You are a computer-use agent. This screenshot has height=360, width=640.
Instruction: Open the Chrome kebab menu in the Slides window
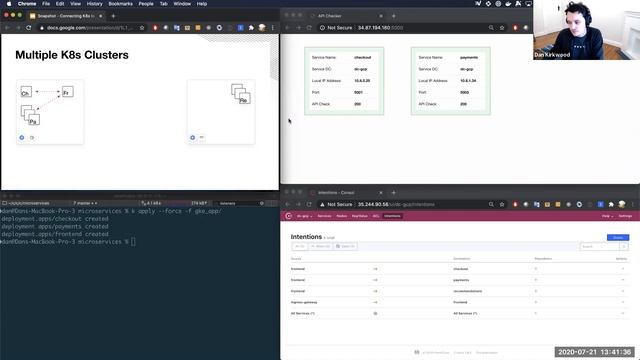click(273, 28)
